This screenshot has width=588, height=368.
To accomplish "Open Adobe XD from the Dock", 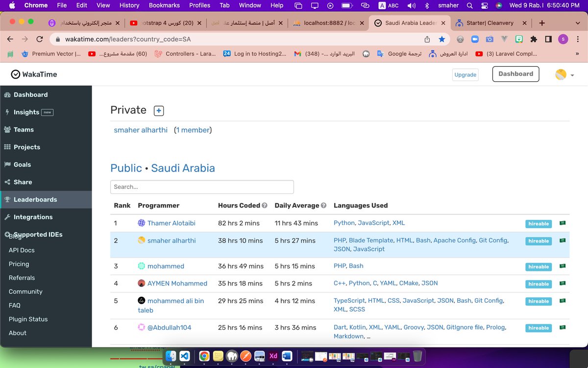I will (x=273, y=356).
